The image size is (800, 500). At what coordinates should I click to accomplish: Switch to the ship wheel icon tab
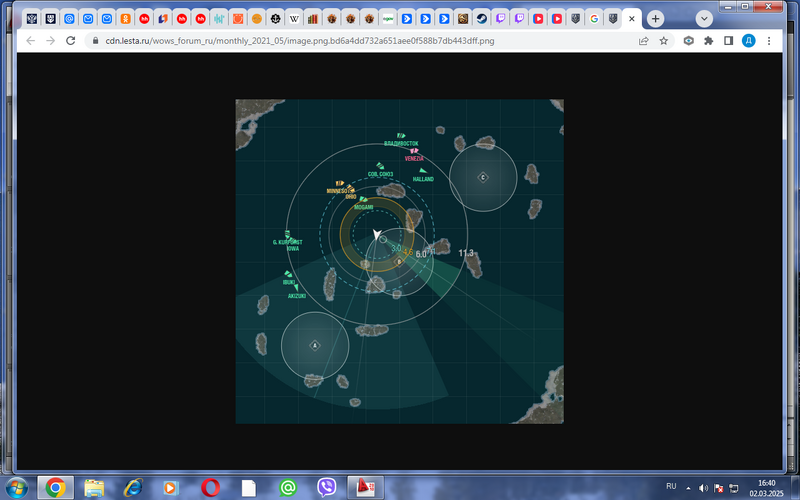pyautogui.click(x=276, y=19)
